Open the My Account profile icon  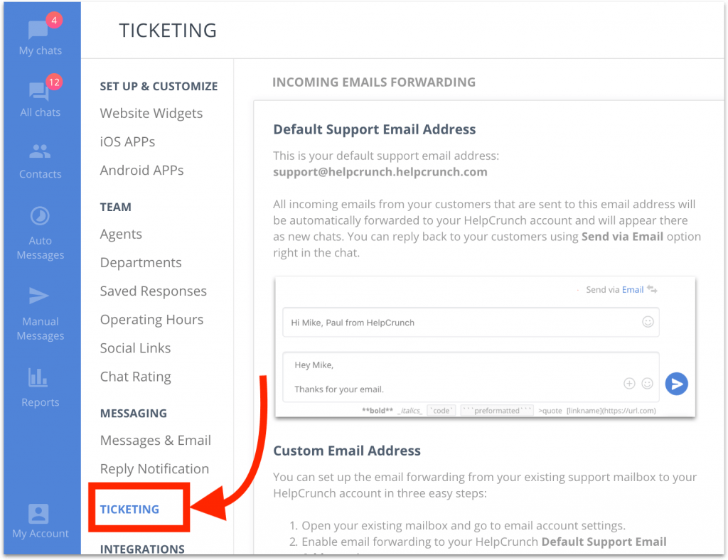38,514
